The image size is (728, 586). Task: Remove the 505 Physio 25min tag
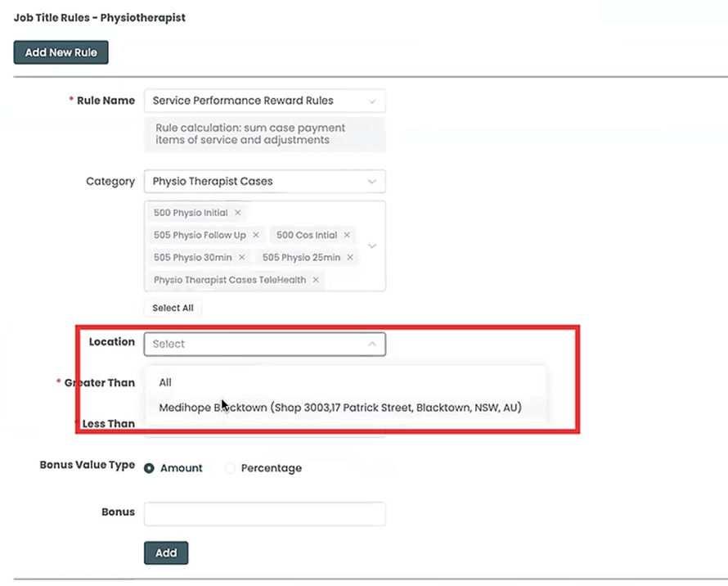pyautogui.click(x=350, y=257)
